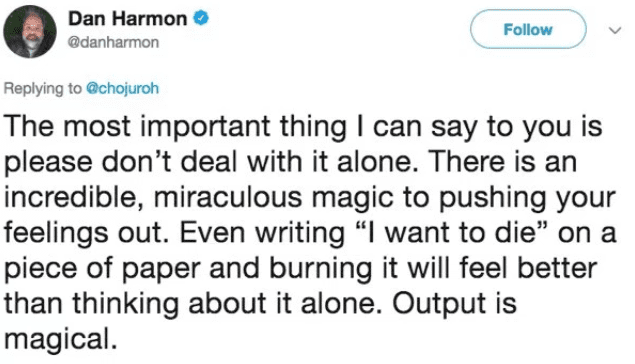This screenshot has width=635, height=364.
Task: Open the @chojuroh mention link
Action: 122,88
